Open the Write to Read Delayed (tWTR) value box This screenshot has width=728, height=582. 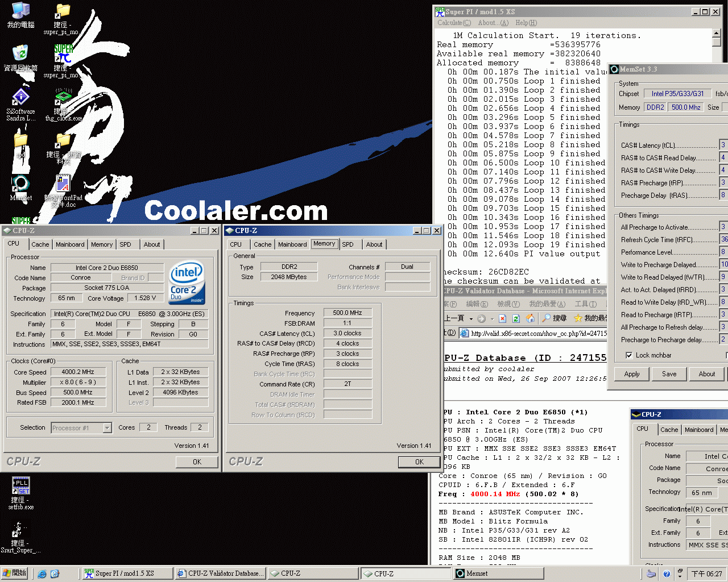pyautogui.click(x=723, y=277)
